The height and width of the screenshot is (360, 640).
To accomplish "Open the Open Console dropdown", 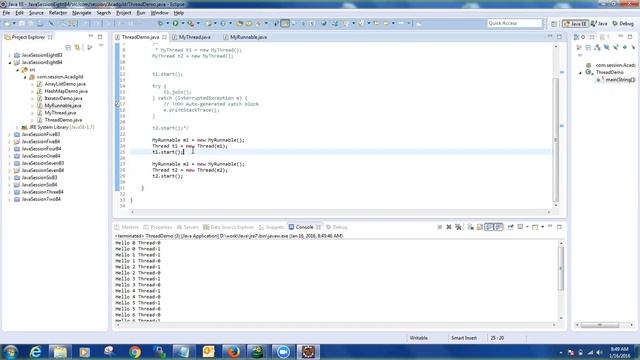I will tap(542, 227).
